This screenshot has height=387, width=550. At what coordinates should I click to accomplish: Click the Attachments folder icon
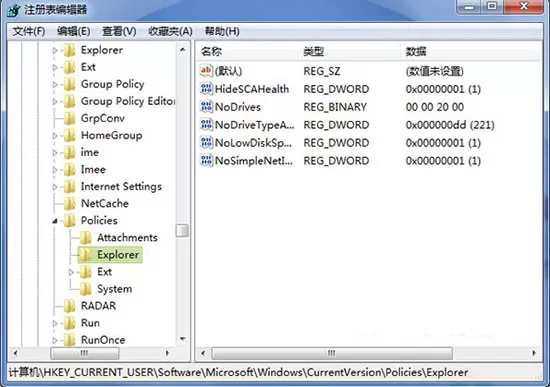click(x=86, y=238)
